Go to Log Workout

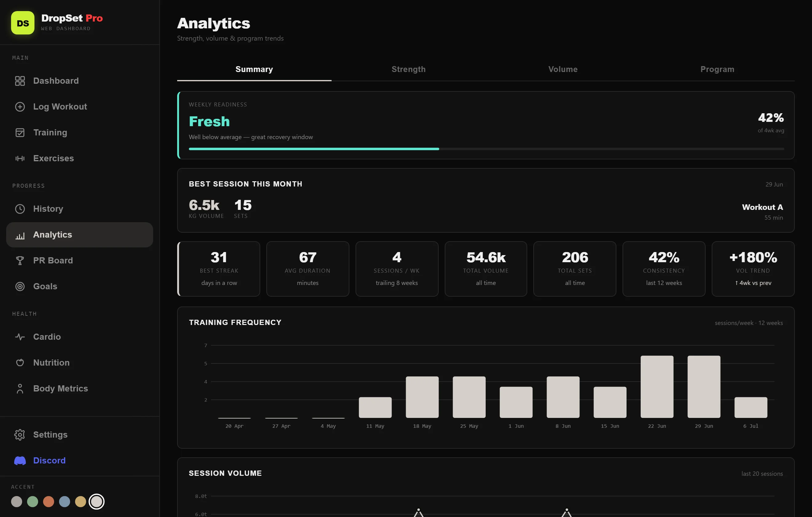(x=80, y=107)
